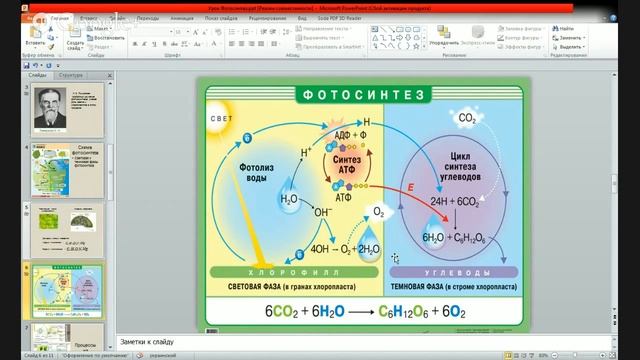Open the Animation (Анимация) tab
Screen dimensions: 640x360
point(182,18)
